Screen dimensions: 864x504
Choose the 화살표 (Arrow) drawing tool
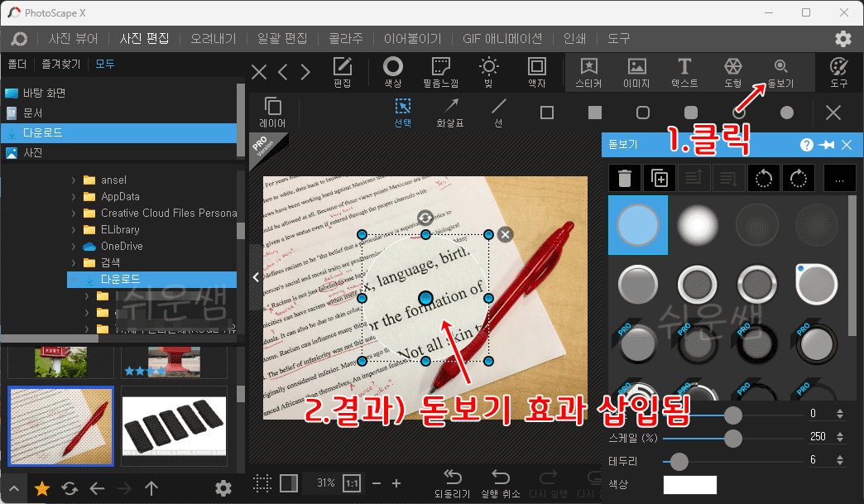coord(450,113)
